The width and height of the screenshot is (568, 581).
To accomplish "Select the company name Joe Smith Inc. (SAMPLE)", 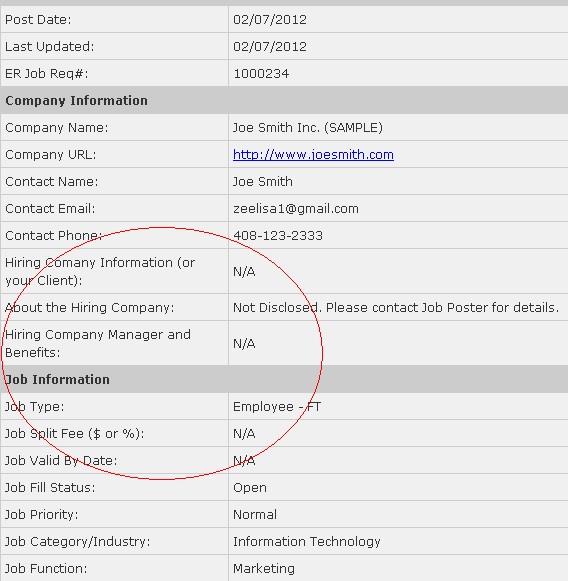I will pos(308,127).
